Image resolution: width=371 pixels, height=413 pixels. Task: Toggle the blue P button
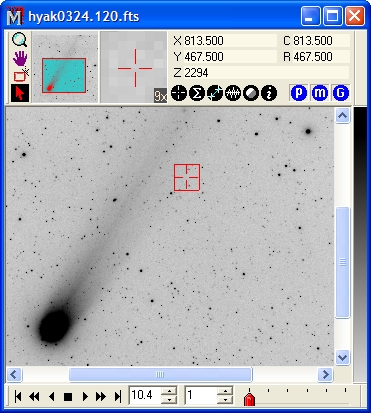[x=299, y=93]
